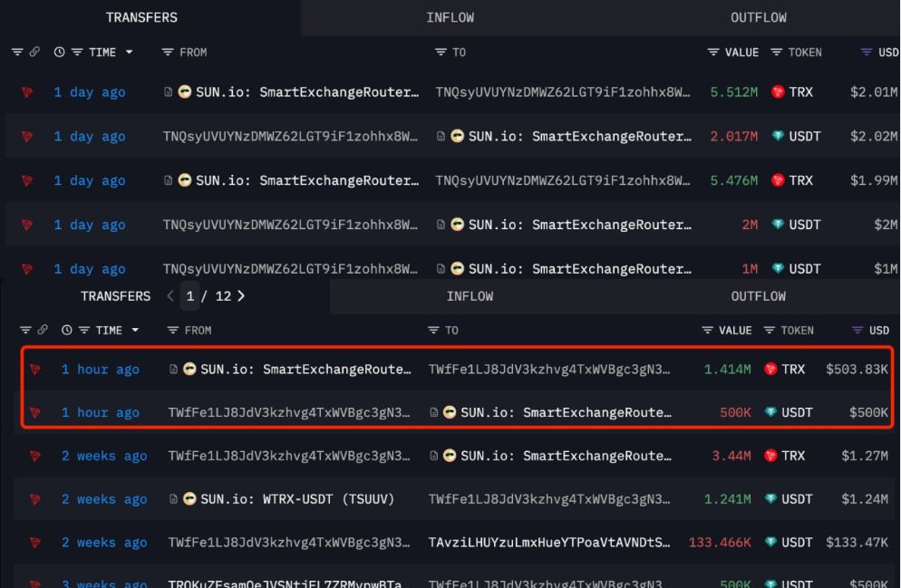
Task: Click the chain-link icon in the paginated table header
Action: [44, 331]
